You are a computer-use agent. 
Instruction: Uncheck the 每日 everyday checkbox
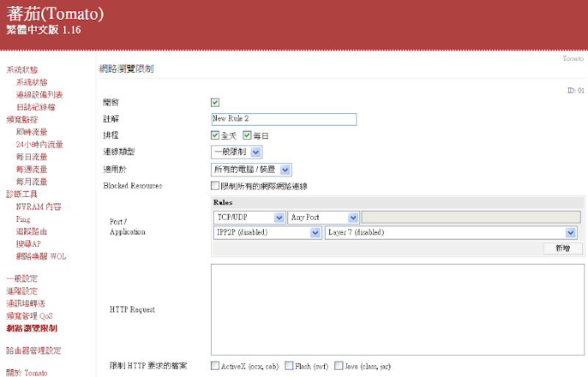(x=247, y=135)
